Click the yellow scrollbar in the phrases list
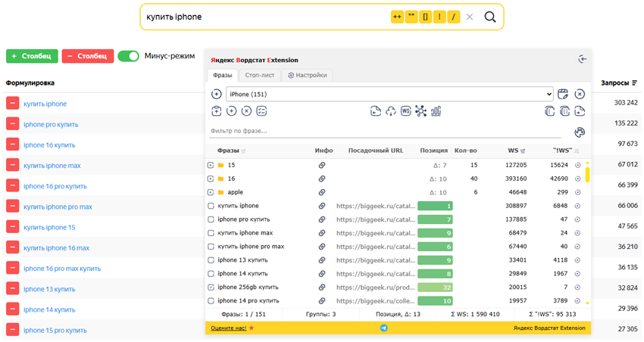The image size is (644, 342). [587, 174]
